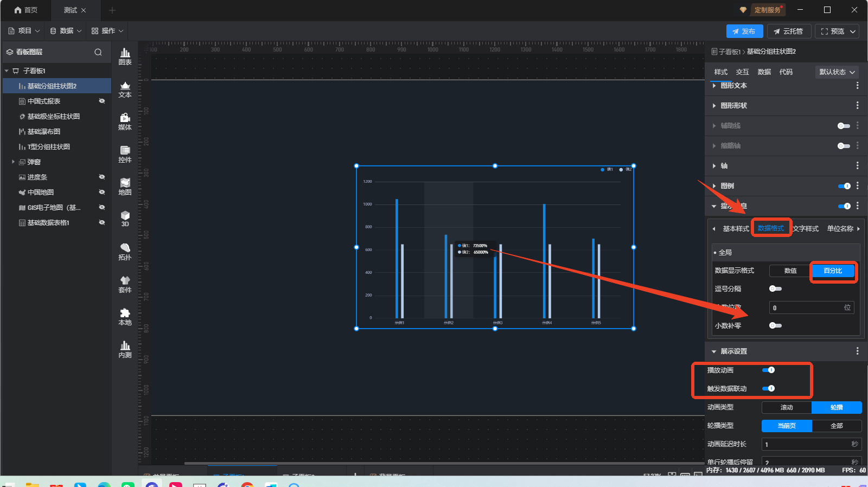Expand the 图形文本 section

pos(733,86)
